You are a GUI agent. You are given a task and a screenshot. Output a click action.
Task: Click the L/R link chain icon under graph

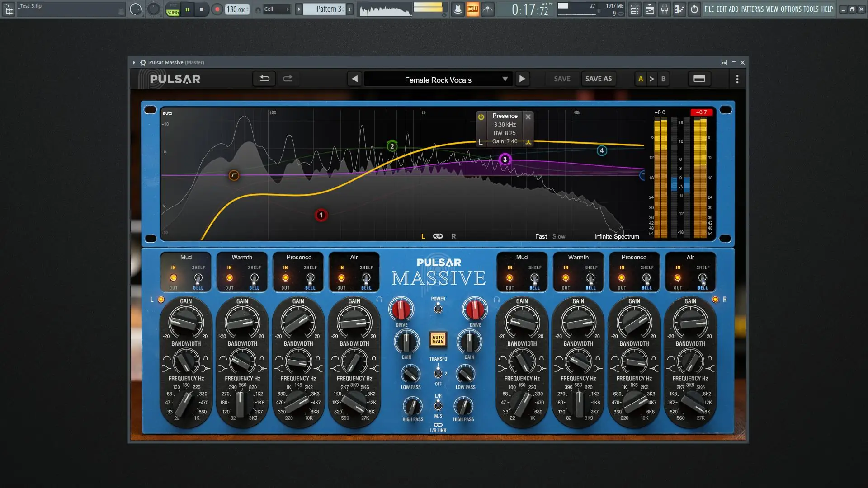click(x=438, y=236)
